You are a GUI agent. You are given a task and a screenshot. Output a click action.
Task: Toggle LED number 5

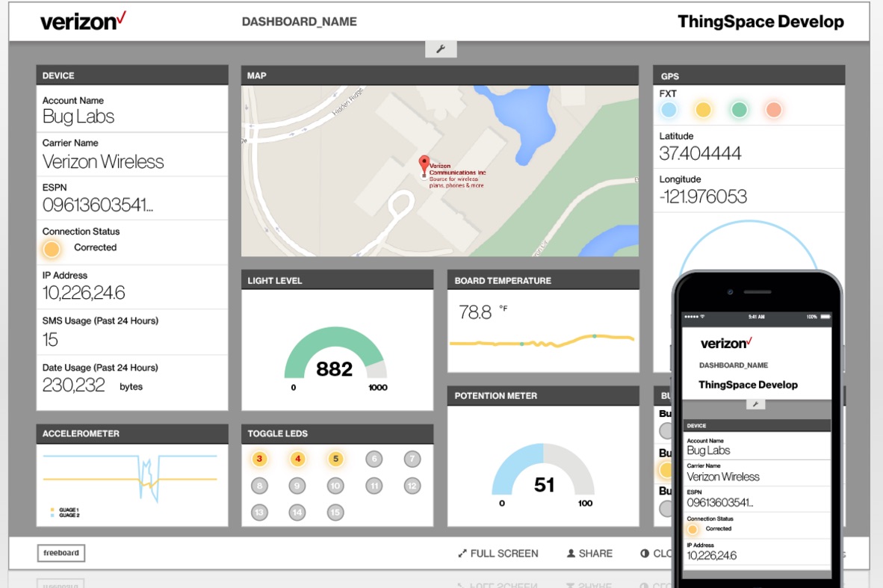pos(335,459)
